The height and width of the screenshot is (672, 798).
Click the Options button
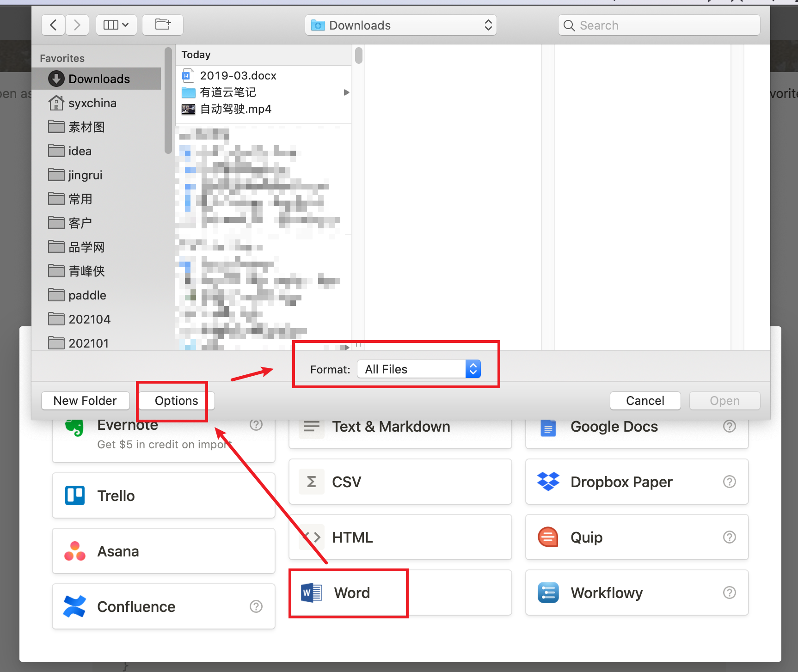[x=177, y=400]
